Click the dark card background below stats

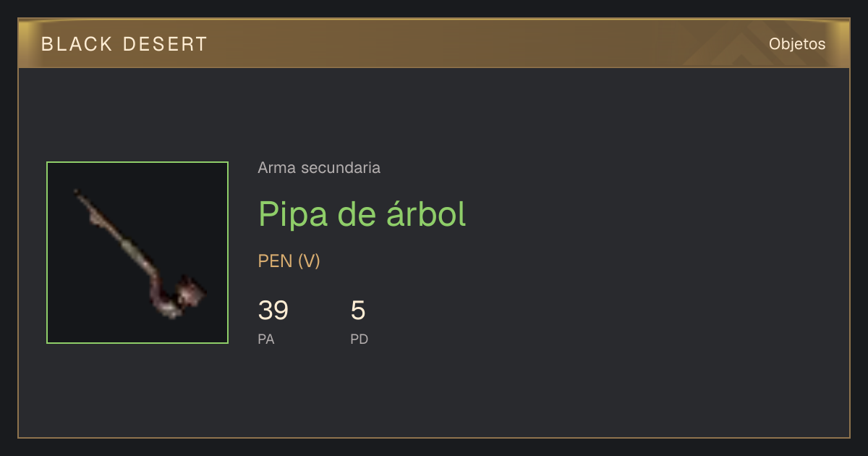(x=434, y=394)
